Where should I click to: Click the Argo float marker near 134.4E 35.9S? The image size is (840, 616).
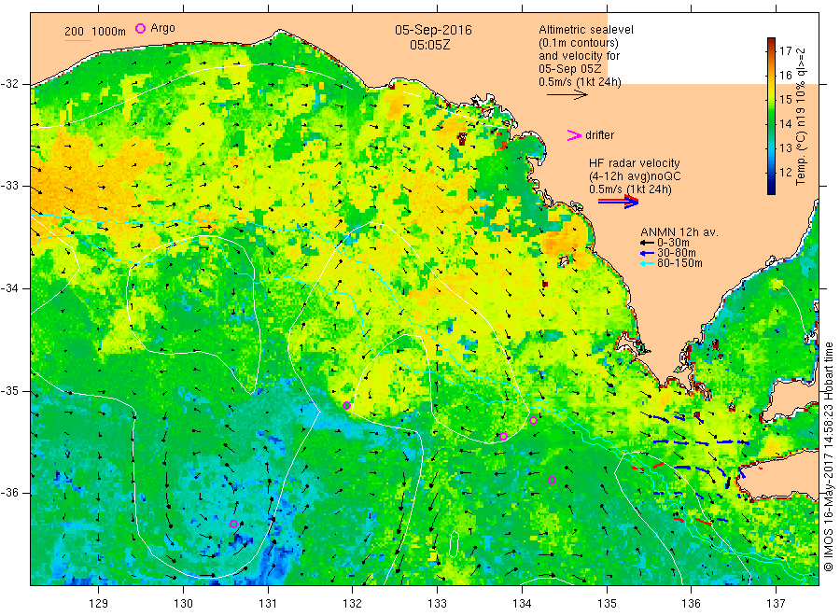tap(552, 481)
